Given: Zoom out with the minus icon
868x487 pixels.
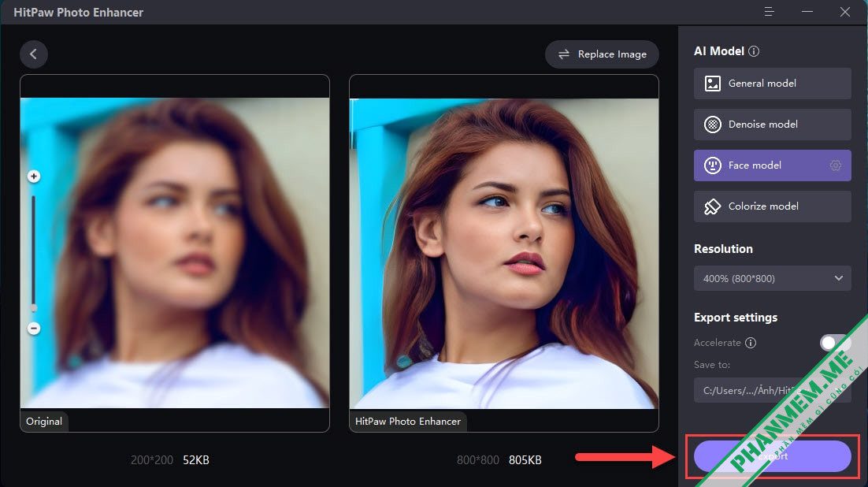Looking at the screenshot, I should 34,328.
